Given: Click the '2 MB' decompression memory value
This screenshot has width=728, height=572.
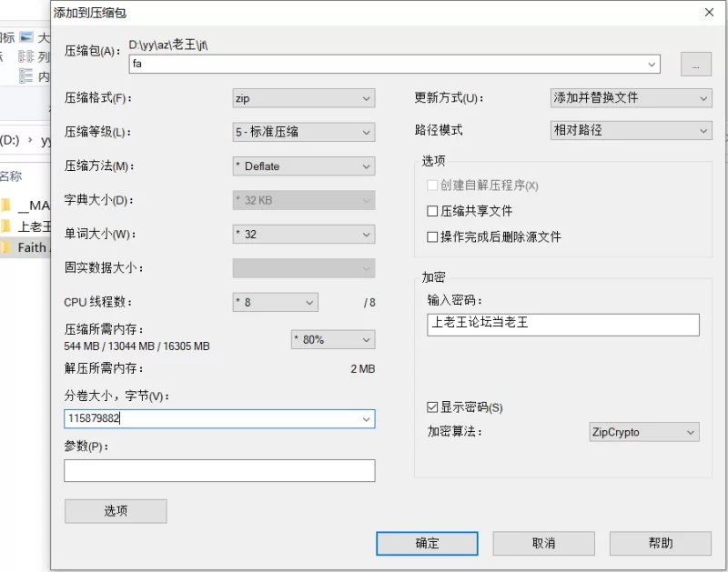Looking at the screenshot, I should tap(362, 369).
